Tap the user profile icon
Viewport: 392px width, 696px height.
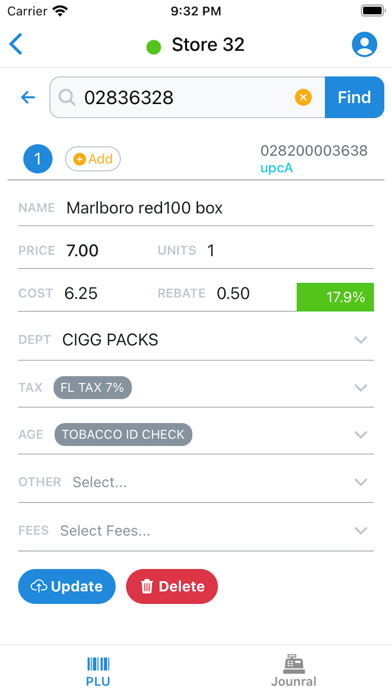(x=364, y=44)
